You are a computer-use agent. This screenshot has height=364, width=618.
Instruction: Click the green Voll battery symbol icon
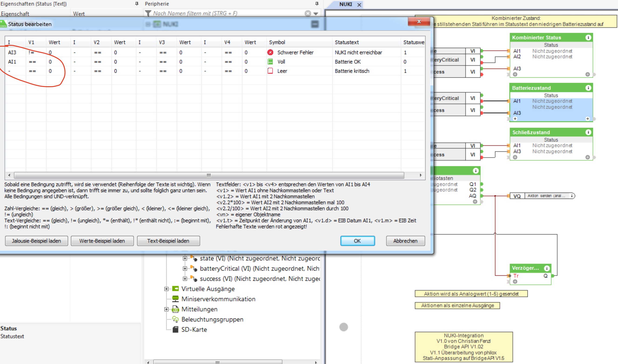click(270, 62)
